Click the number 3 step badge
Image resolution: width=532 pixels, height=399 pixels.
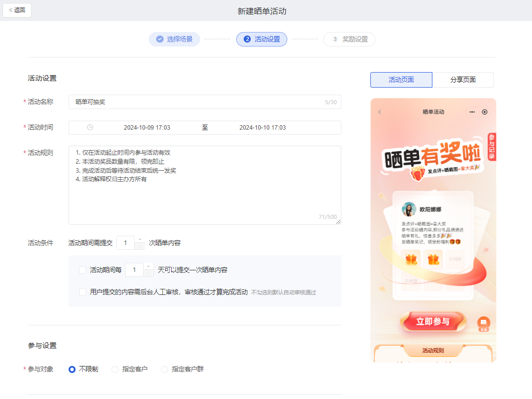click(335, 40)
